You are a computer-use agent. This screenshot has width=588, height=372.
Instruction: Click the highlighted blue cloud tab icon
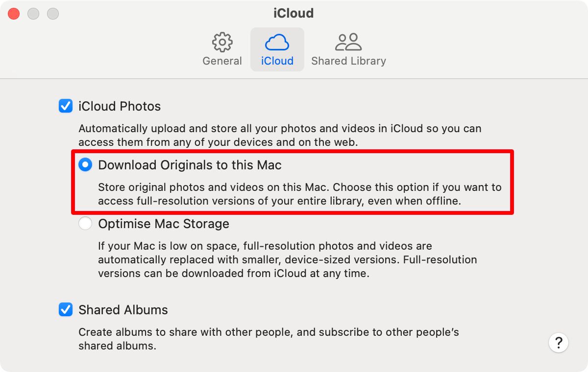277,42
